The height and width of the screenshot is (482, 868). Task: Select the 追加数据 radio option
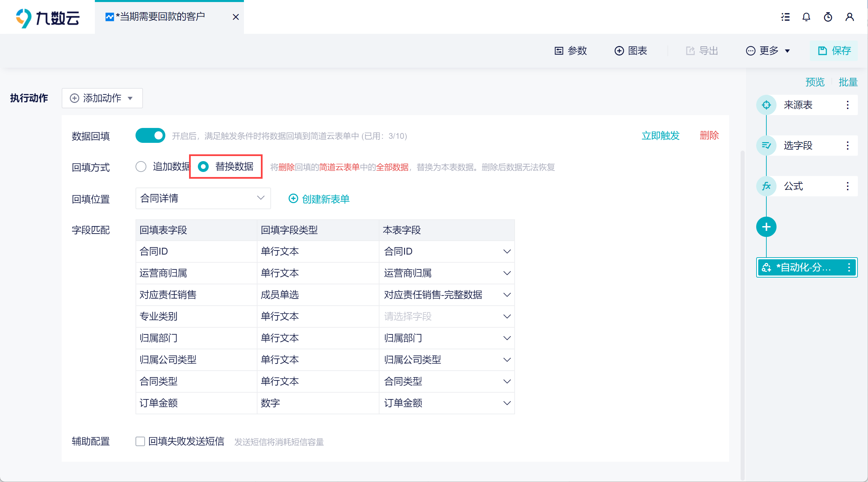(x=141, y=167)
